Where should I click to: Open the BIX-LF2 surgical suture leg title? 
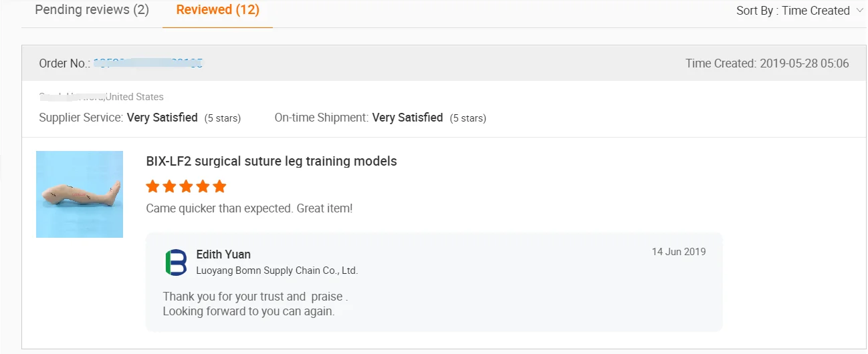tap(272, 161)
